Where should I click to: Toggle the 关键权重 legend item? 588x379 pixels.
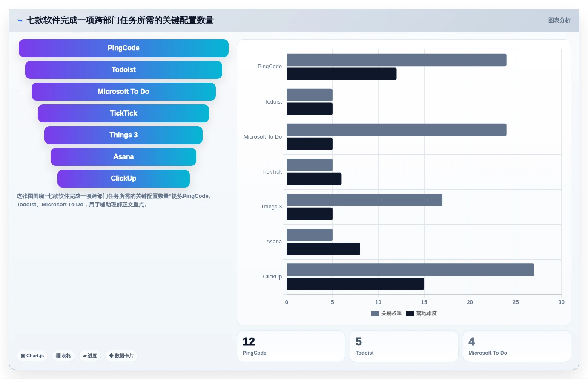(387, 313)
